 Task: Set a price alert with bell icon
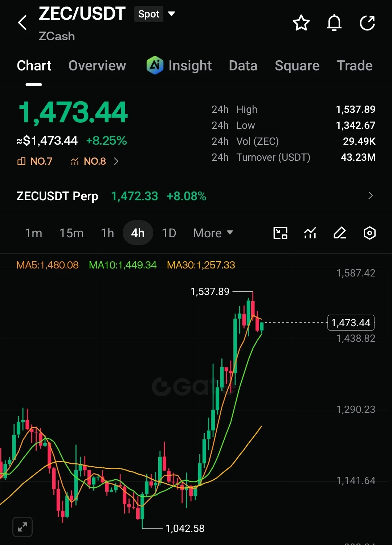[334, 23]
